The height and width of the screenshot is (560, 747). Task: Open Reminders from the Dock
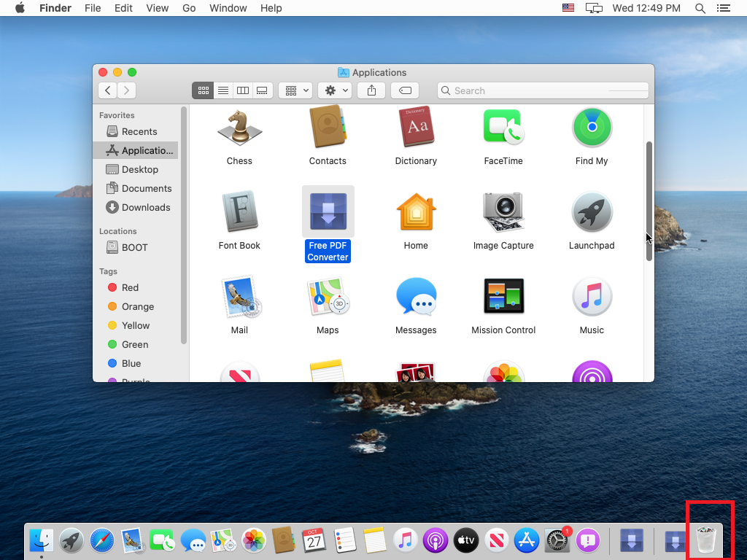pyautogui.click(x=344, y=541)
